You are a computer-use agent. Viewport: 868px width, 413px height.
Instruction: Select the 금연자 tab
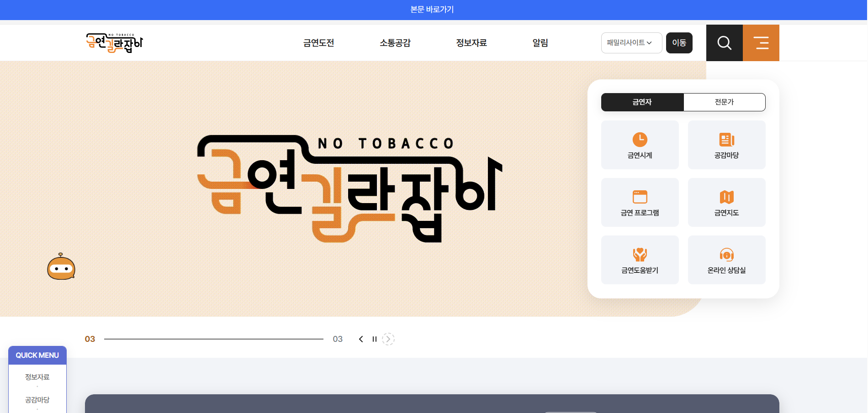point(642,102)
